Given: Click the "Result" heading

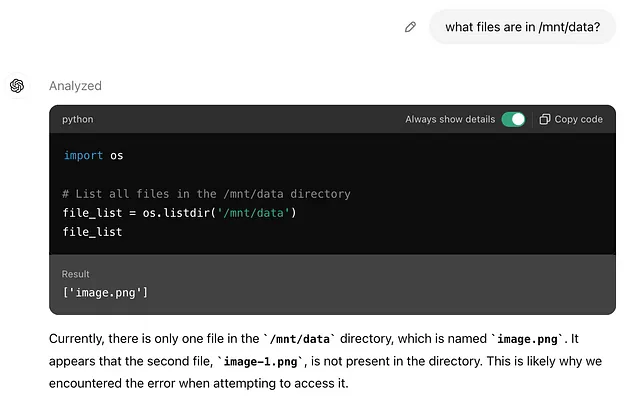Looking at the screenshot, I should (x=76, y=274).
